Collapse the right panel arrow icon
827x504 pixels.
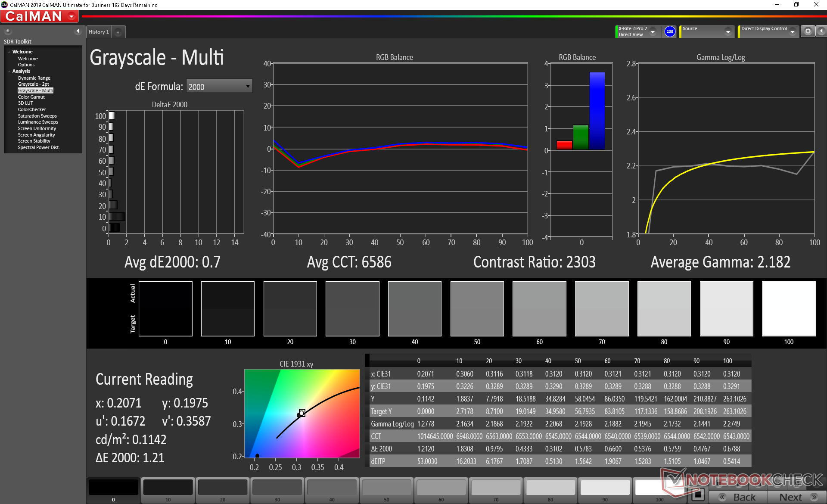click(821, 31)
